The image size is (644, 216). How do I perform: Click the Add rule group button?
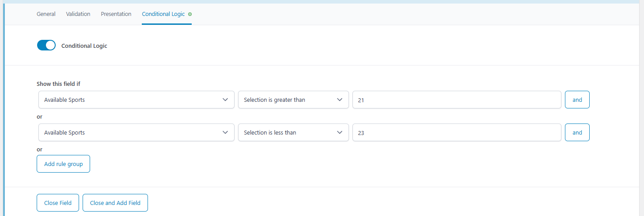point(64,164)
